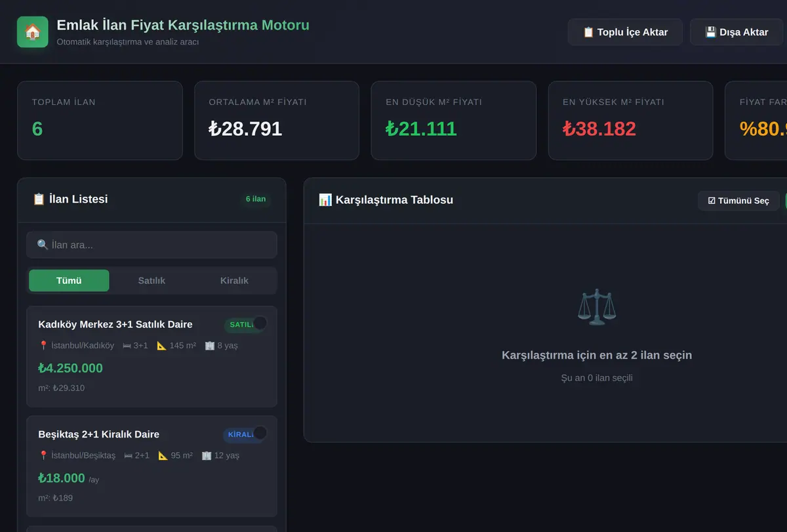Click the ₺18.000 monthly rent price
Screen dimensions: 787x532
(62, 478)
